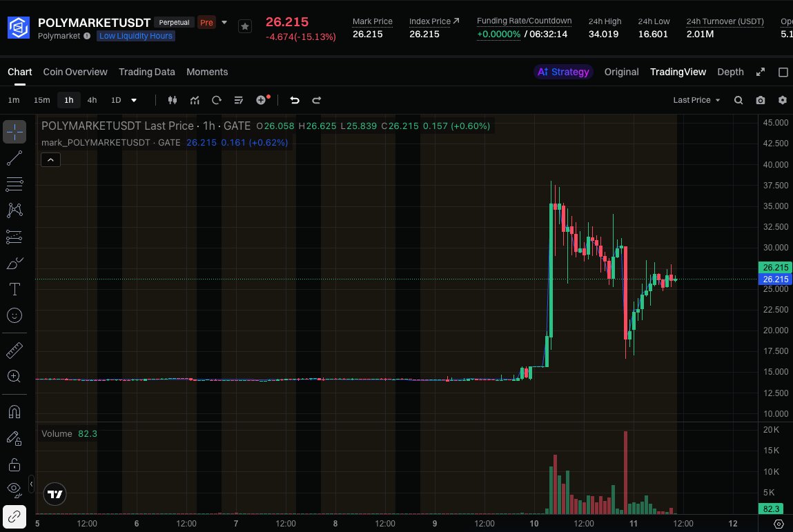Switch to the Chart tab
Screen dimensions: 793x532
click(x=20, y=72)
